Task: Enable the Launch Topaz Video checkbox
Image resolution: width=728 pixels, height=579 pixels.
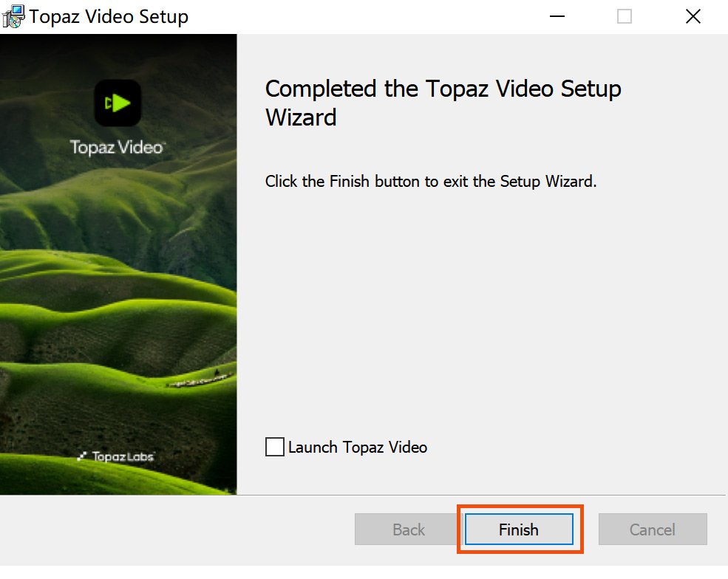Action: pyautogui.click(x=275, y=447)
